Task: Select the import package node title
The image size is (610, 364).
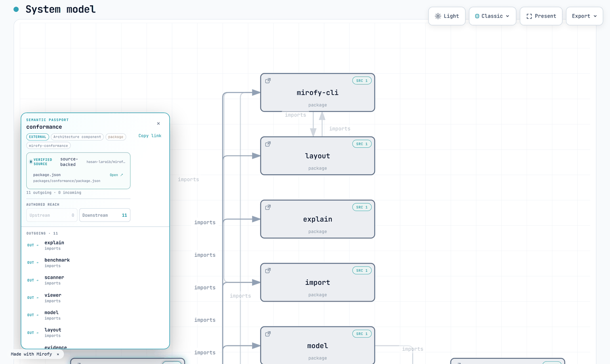Action: tap(317, 283)
